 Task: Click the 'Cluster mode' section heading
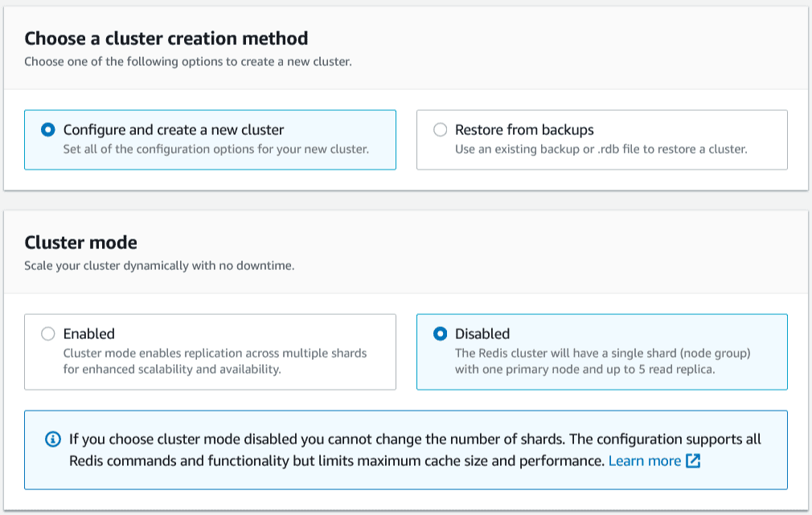coord(80,243)
